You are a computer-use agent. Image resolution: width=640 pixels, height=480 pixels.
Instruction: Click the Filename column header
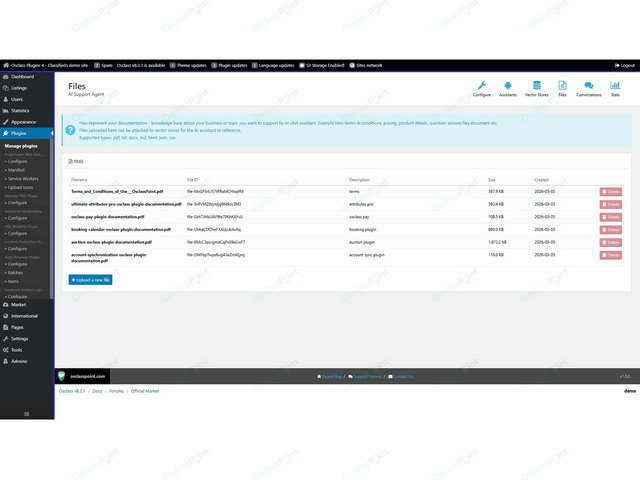click(79, 180)
